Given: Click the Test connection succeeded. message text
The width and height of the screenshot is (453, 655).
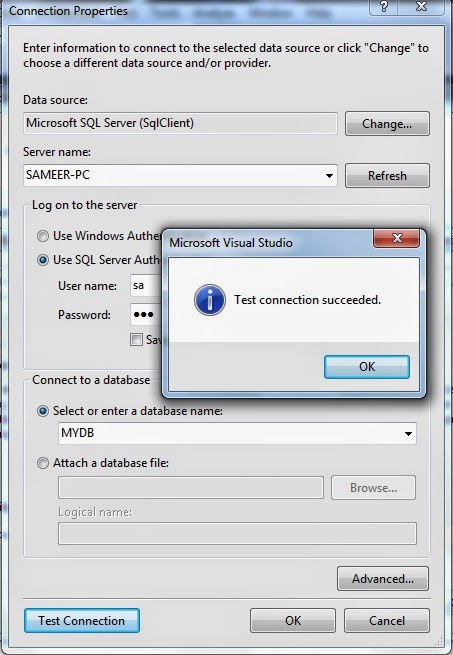Looking at the screenshot, I should coord(308,300).
